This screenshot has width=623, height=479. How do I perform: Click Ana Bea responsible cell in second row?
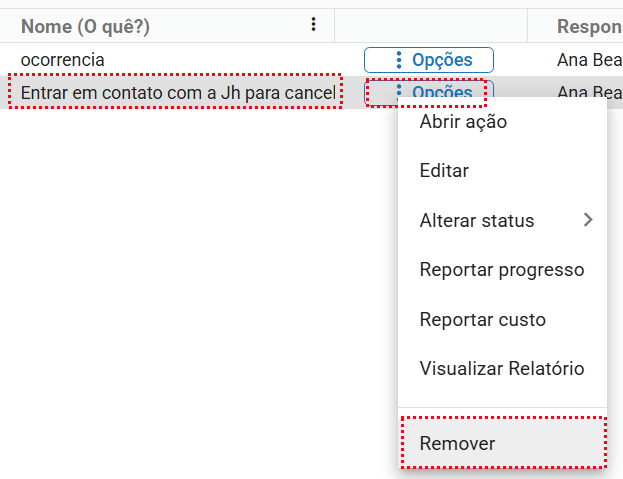click(589, 90)
